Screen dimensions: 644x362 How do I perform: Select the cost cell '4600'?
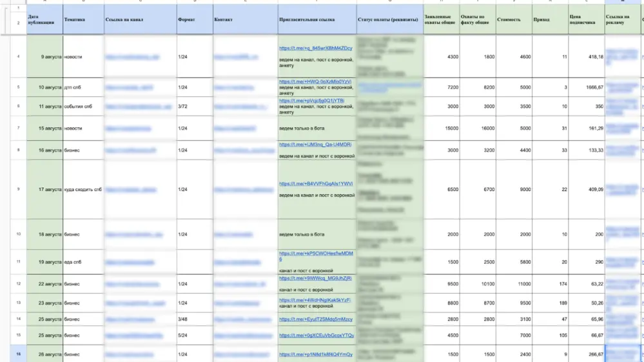pyautogui.click(x=514, y=57)
